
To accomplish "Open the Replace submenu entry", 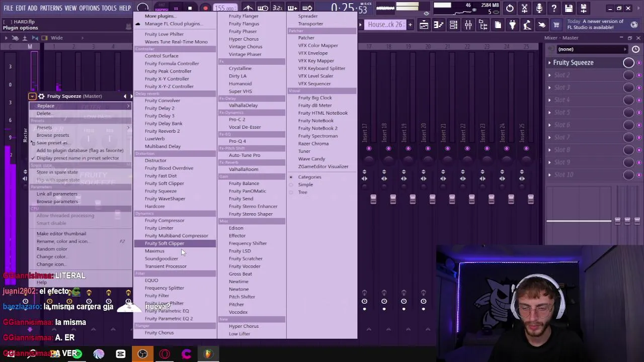I will click(x=80, y=106).
